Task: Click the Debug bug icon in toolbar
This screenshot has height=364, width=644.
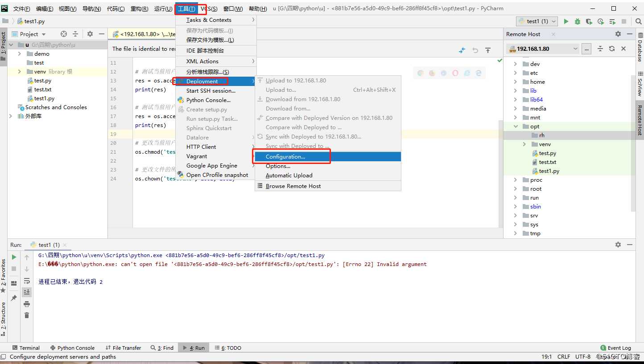Action: coord(578,21)
